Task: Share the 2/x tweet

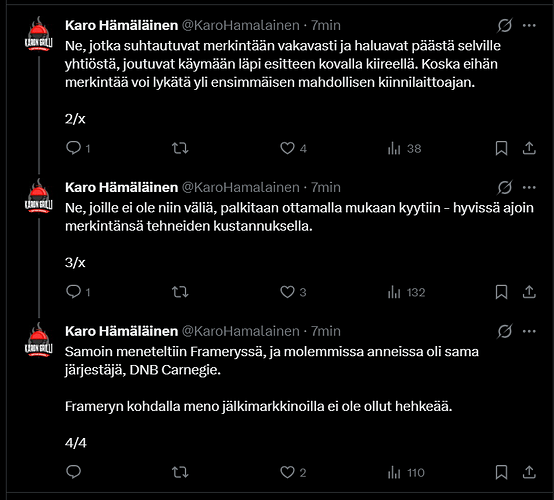Action: [529, 148]
